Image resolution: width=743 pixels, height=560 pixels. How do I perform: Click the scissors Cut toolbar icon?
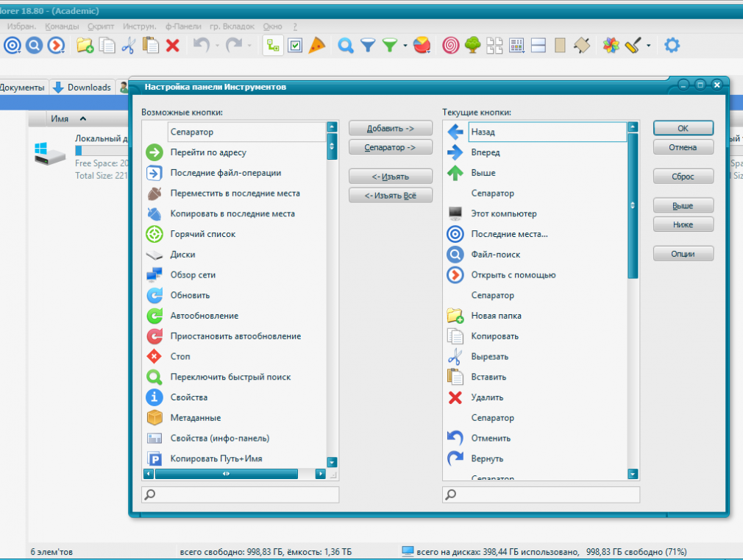129,46
